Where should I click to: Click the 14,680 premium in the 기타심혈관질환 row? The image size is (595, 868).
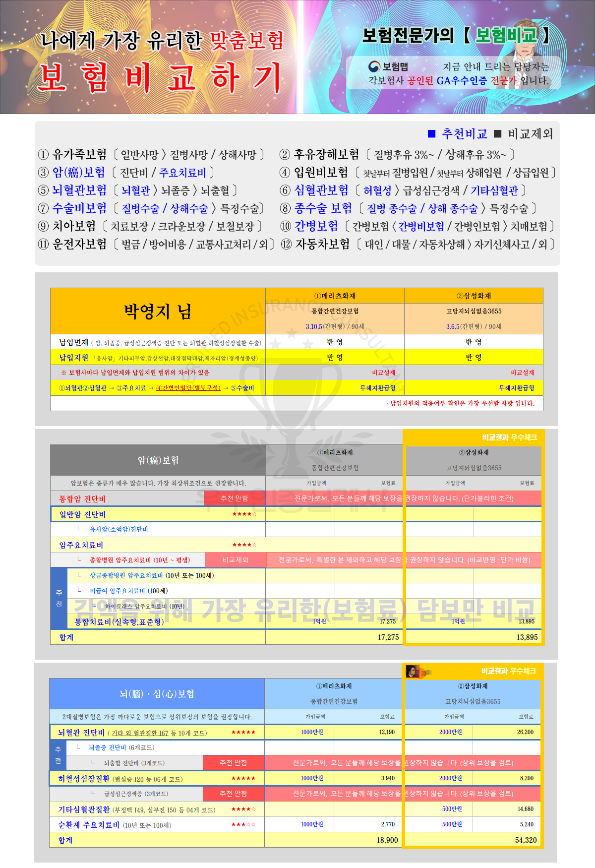tap(526, 809)
